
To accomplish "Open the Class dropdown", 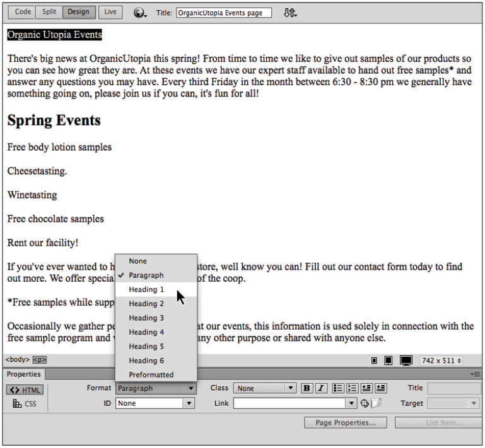I will 264,388.
